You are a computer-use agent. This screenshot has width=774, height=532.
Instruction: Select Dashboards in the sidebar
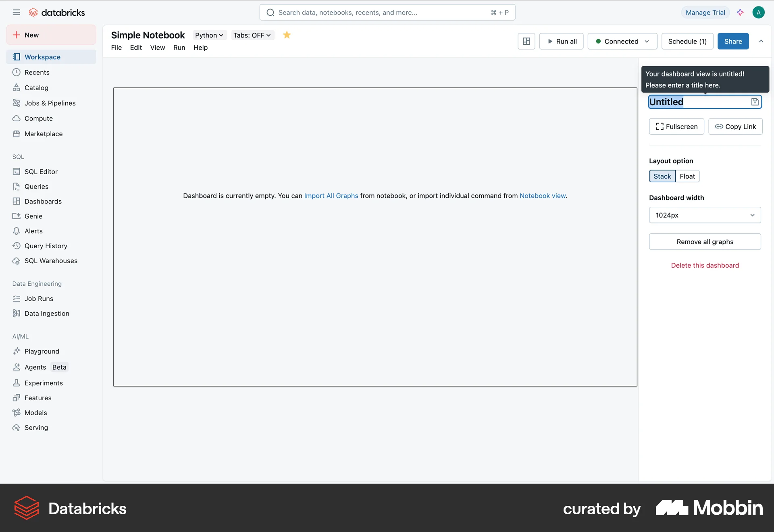pos(43,201)
